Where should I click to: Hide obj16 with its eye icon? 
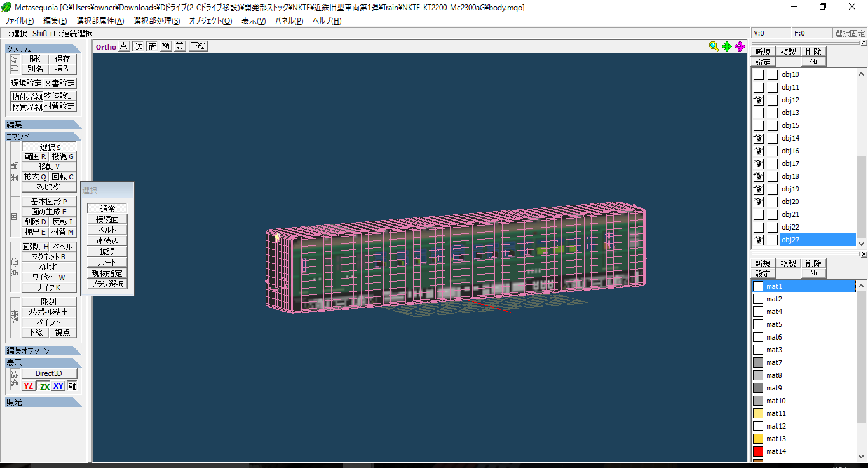758,151
